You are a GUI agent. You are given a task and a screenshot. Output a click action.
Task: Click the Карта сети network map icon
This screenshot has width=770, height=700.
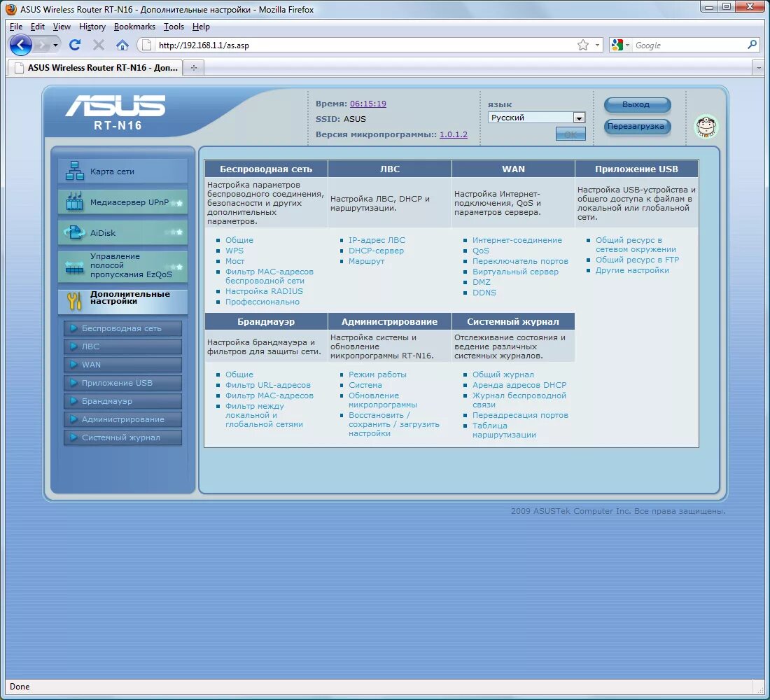coord(75,171)
